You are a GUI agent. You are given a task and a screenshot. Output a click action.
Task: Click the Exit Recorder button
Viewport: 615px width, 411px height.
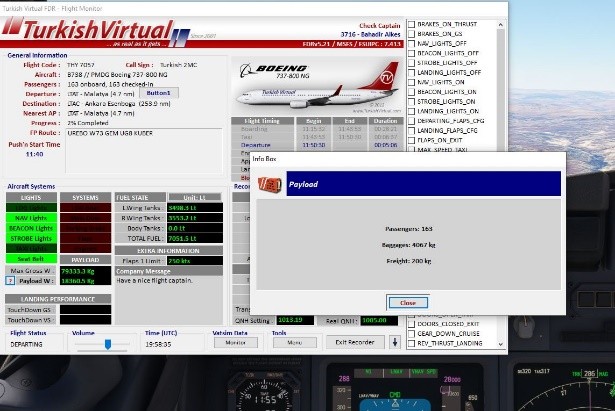pyautogui.click(x=355, y=342)
